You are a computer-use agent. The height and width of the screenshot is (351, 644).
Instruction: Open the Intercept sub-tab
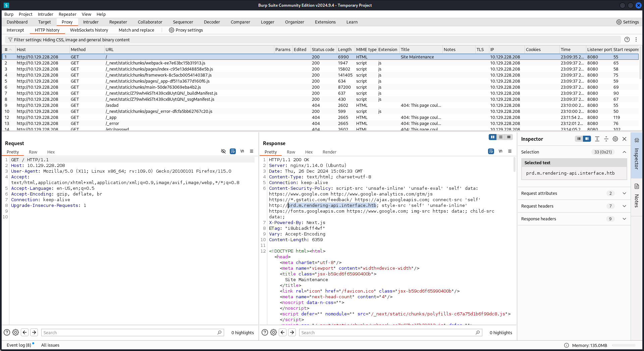tap(15, 30)
